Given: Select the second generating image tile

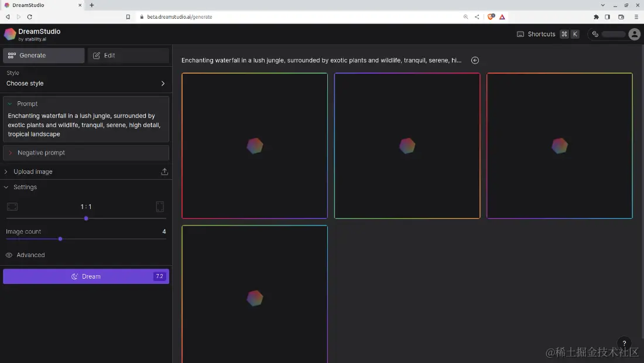Looking at the screenshot, I should pos(407,146).
